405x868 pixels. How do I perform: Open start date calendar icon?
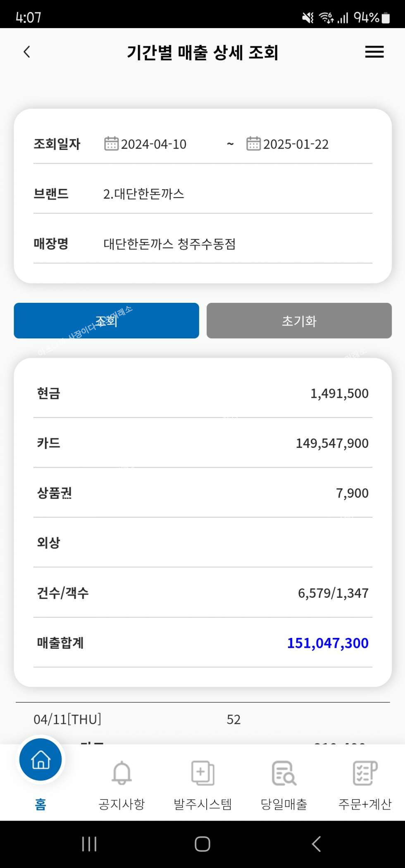point(111,144)
